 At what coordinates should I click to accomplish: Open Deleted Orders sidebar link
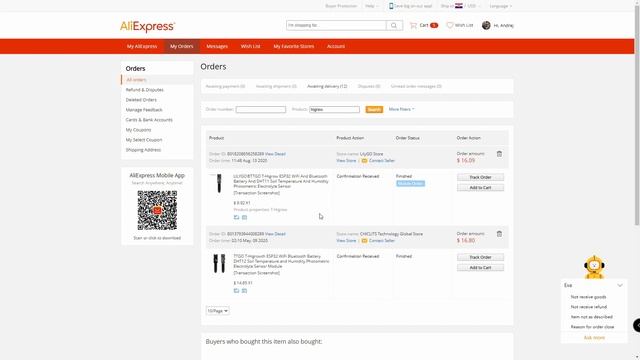141,100
